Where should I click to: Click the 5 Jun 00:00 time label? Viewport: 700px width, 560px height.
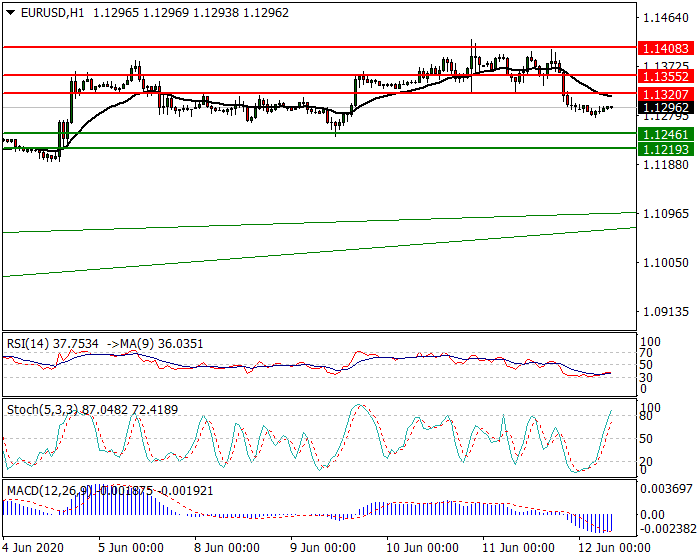[x=130, y=547]
